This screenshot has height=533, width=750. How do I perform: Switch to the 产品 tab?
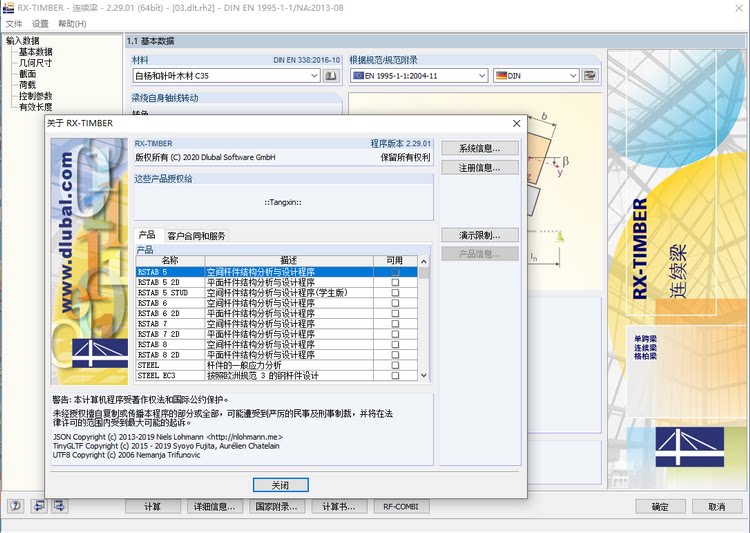click(x=147, y=235)
